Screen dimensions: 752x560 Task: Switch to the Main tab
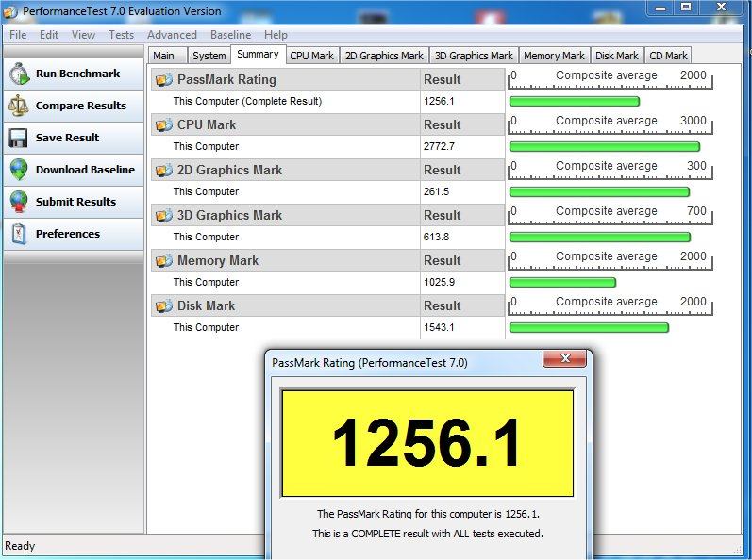(x=167, y=56)
